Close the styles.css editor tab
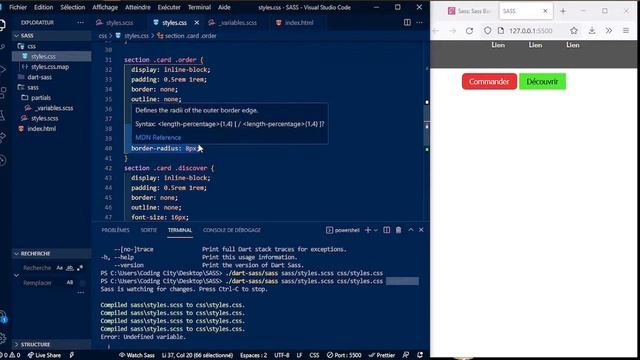The height and width of the screenshot is (360, 640). point(197,22)
